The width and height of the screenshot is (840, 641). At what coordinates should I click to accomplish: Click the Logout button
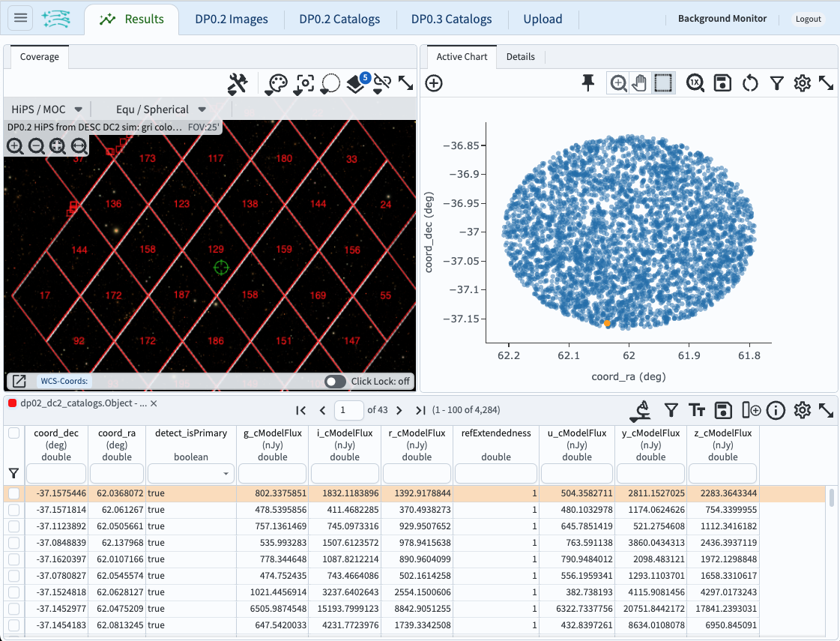808,19
